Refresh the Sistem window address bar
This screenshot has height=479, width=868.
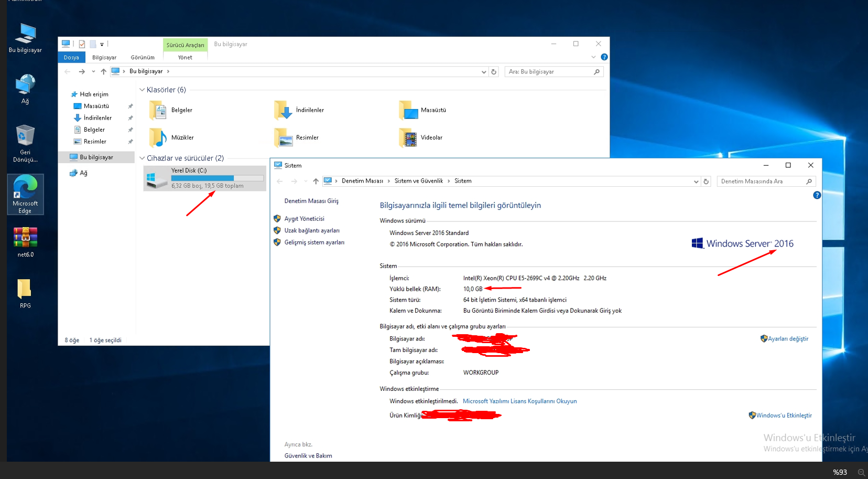click(x=706, y=182)
